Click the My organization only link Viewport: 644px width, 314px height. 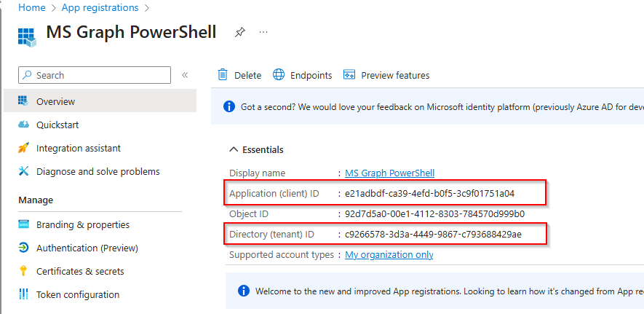coord(389,255)
